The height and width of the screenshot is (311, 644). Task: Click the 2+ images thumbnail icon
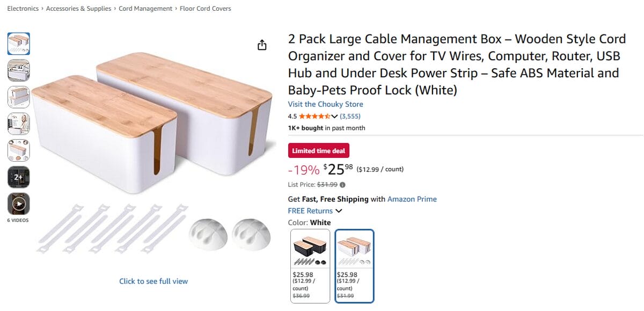click(19, 176)
